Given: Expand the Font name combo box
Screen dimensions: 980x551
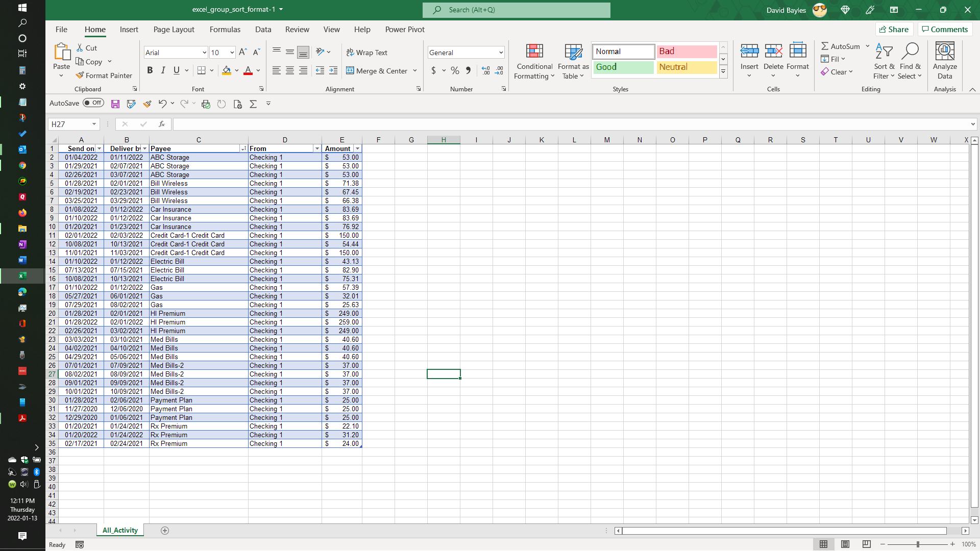Looking at the screenshot, I should click(204, 53).
